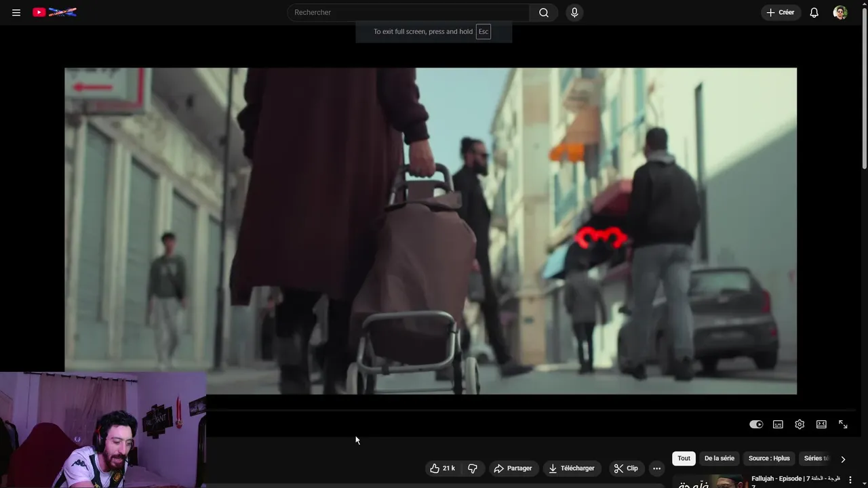Screen dimensions: 868x488
Task: Show next filter chips with chevron
Action: (843, 459)
